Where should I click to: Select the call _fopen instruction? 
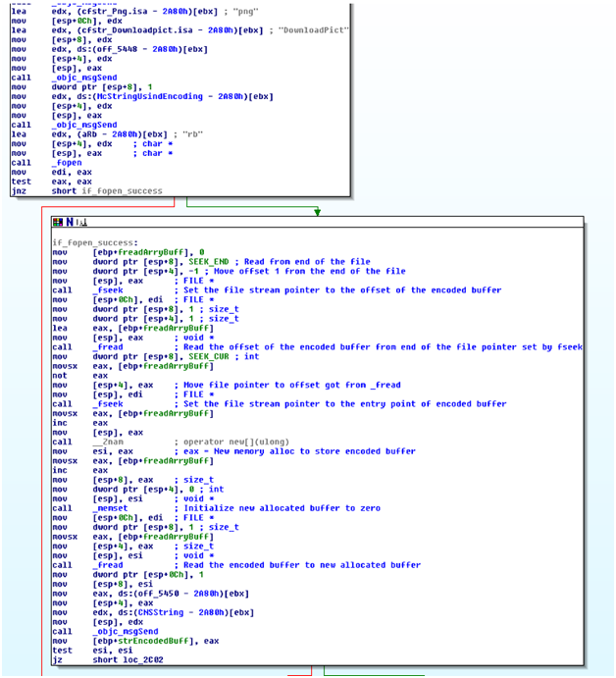(x=46, y=164)
